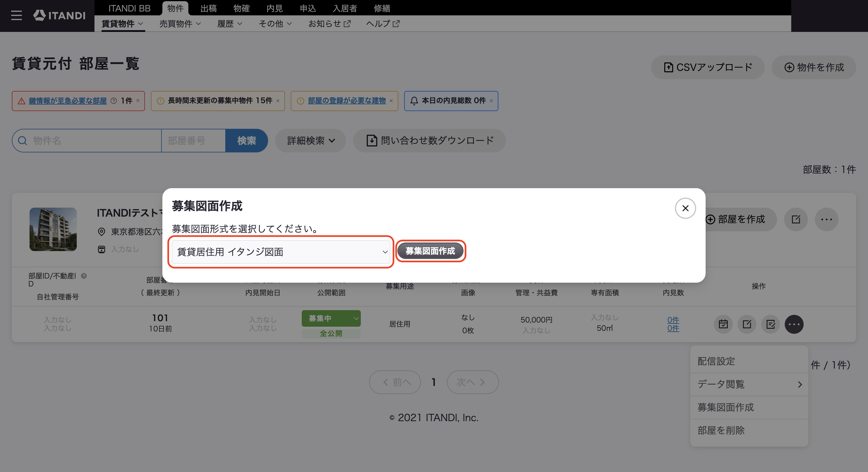Click the CSVアップロード button

tap(708, 67)
